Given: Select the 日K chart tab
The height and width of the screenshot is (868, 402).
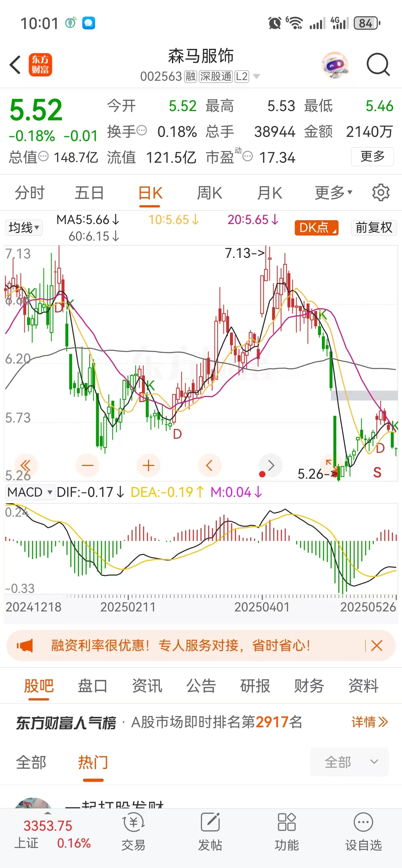Looking at the screenshot, I should coord(150,193).
